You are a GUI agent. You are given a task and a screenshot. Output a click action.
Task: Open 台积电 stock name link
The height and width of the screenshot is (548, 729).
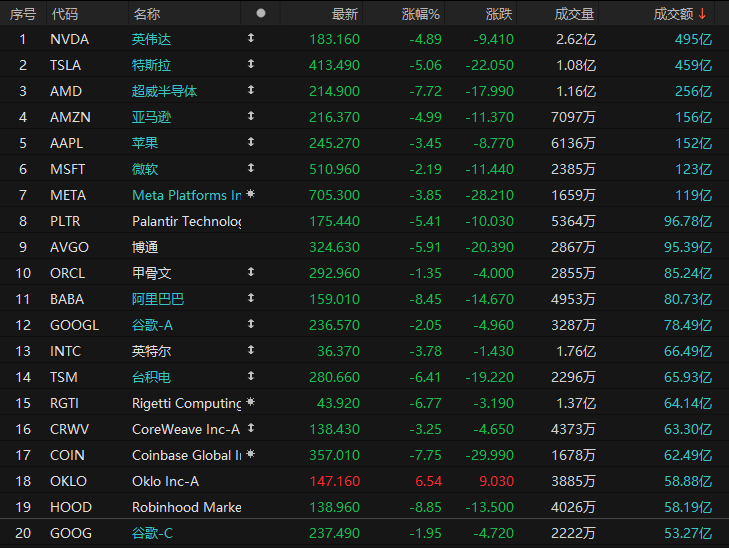(151, 377)
